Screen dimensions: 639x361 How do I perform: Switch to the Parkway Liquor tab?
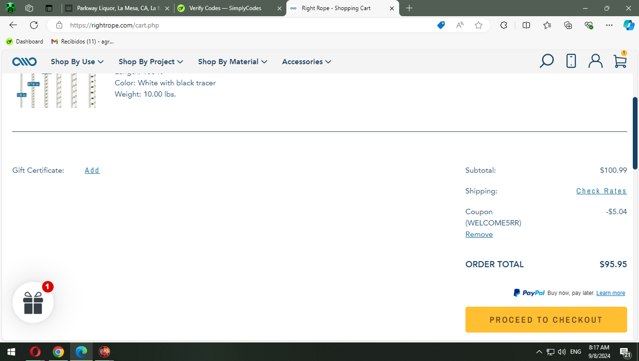coord(116,8)
